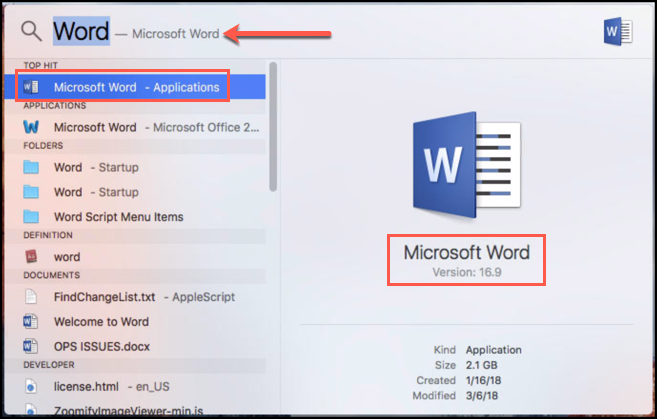Click the results list scrollbar
The width and height of the screenshot is (657, 419).
(273, 127)
